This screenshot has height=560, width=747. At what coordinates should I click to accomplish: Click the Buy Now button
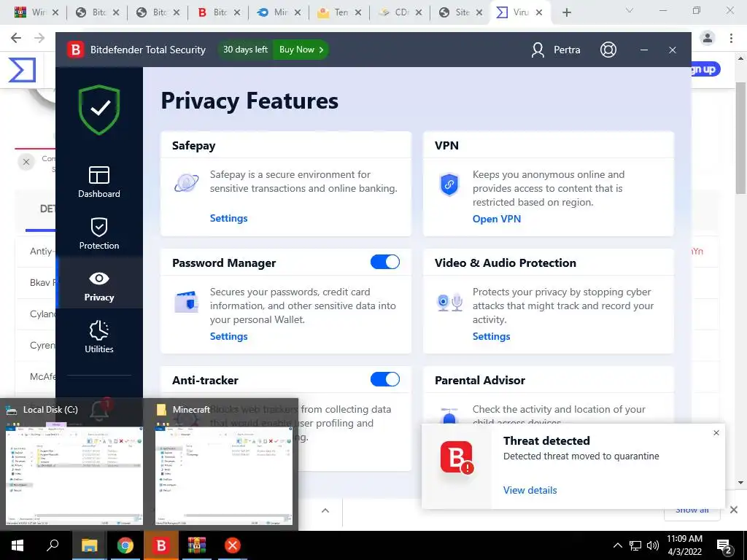301,50
